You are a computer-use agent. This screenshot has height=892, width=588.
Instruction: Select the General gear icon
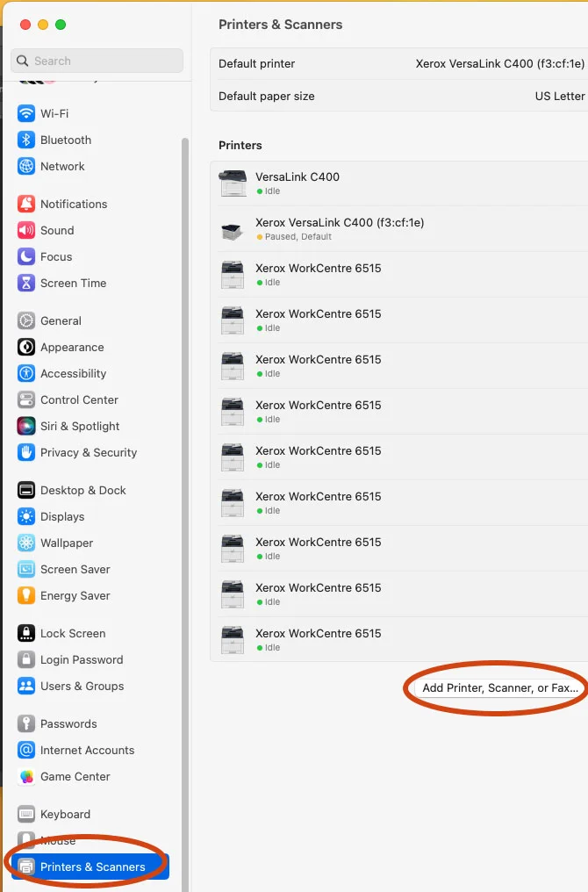click(26, 320)
